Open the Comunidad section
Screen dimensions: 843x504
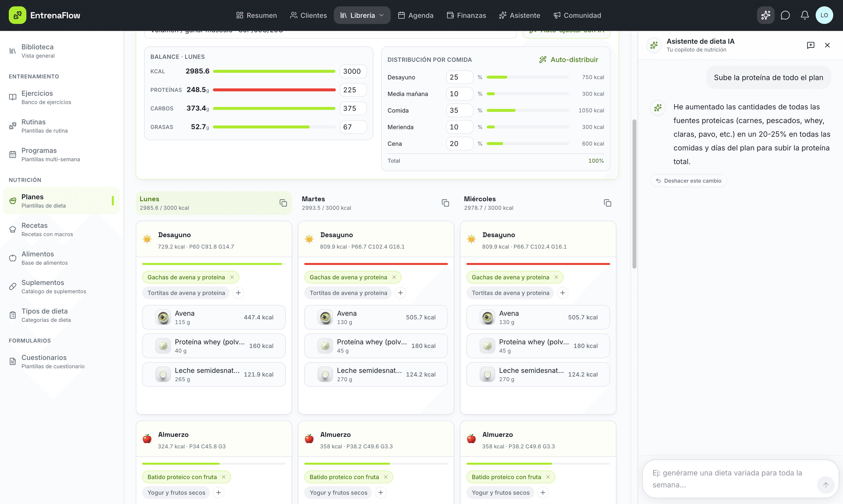(x=577, y=15)
